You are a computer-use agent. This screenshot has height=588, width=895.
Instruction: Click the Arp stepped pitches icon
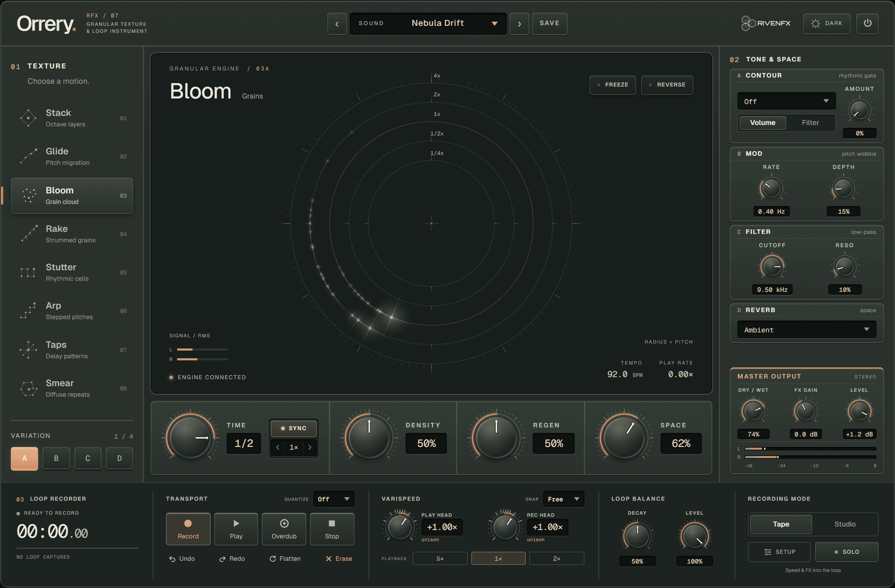28,310
